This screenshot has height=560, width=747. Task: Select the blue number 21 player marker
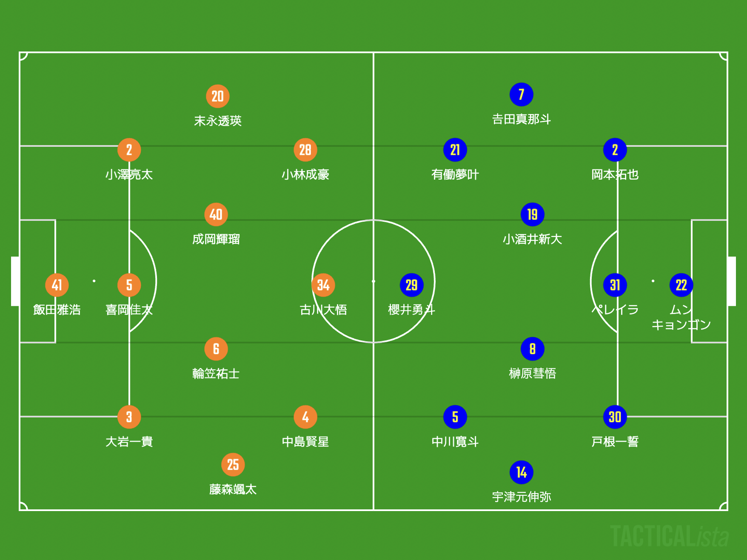click(455, 150)
